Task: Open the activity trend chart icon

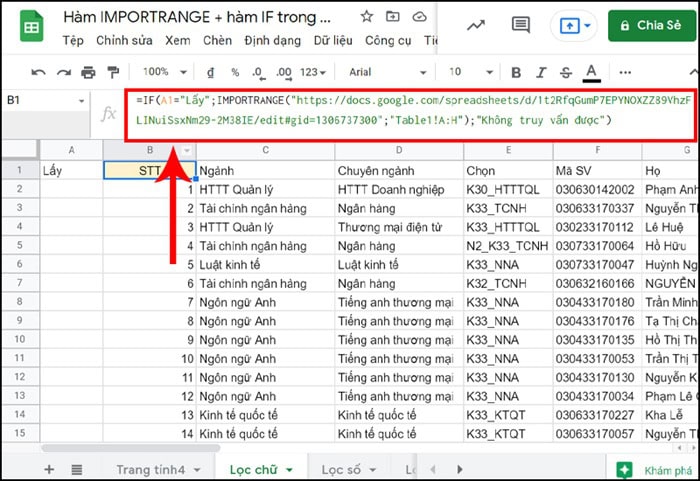Action: click(475, 25)
